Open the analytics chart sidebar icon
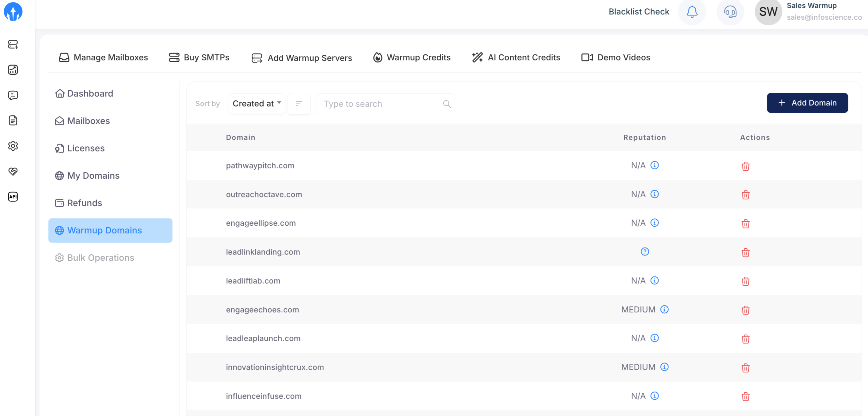 point(13,70)
